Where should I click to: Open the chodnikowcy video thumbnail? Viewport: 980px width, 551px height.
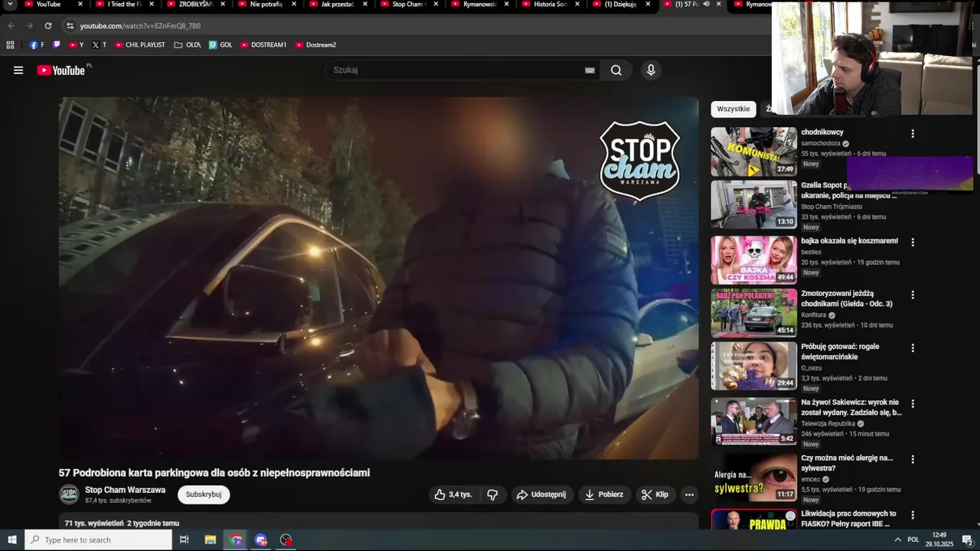(754, 152)
